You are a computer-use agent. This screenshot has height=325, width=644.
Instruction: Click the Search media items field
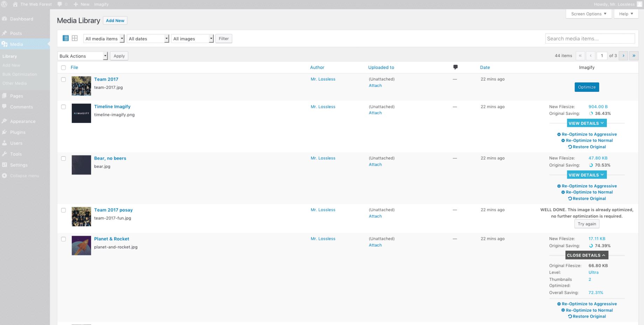pos(590,39)
